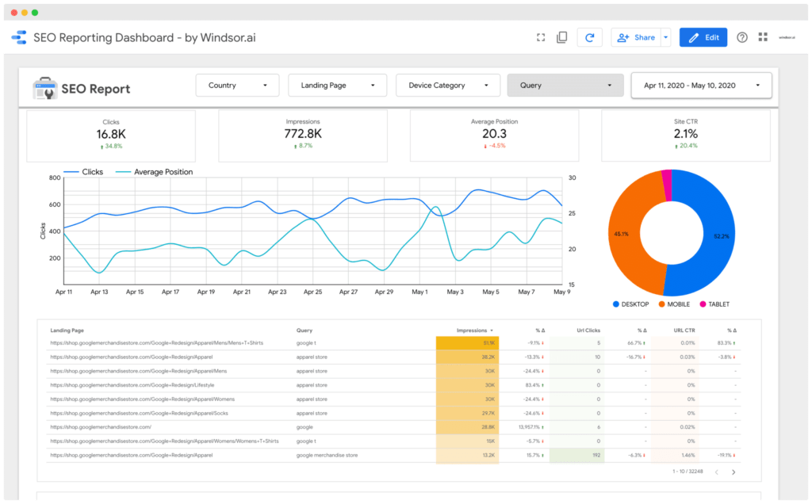Open the Country filter dropdown

237,86
